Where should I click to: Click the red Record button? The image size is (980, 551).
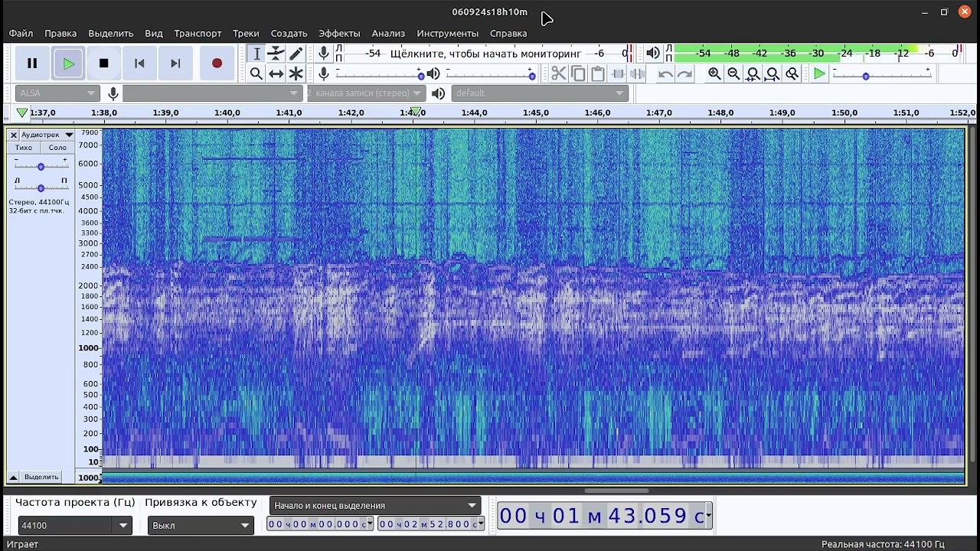click(x=217, y=64)
